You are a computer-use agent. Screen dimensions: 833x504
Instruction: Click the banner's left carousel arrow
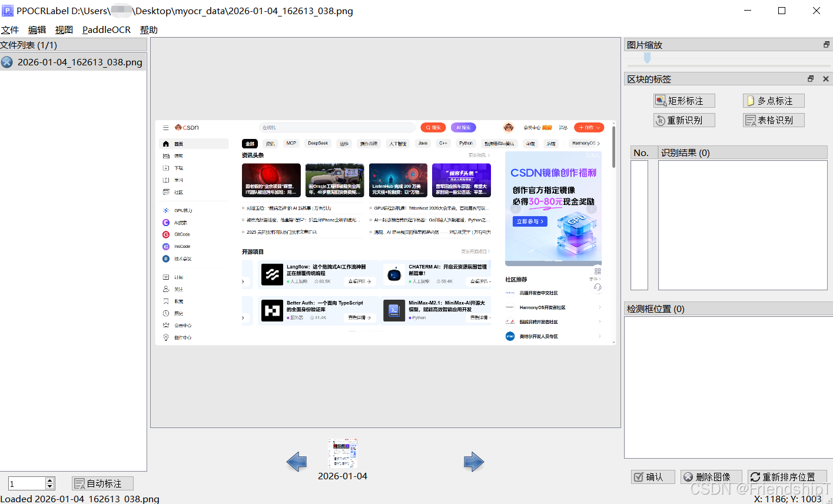pos(516,208)
